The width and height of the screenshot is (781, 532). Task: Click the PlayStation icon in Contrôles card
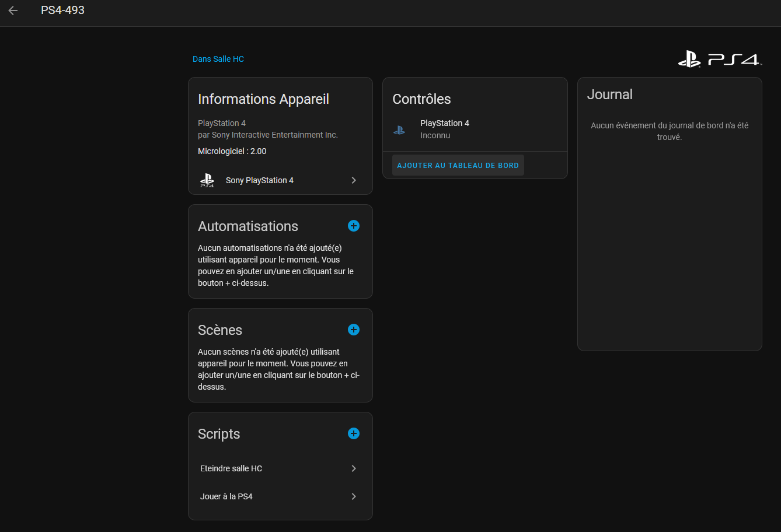coord(399,129)
